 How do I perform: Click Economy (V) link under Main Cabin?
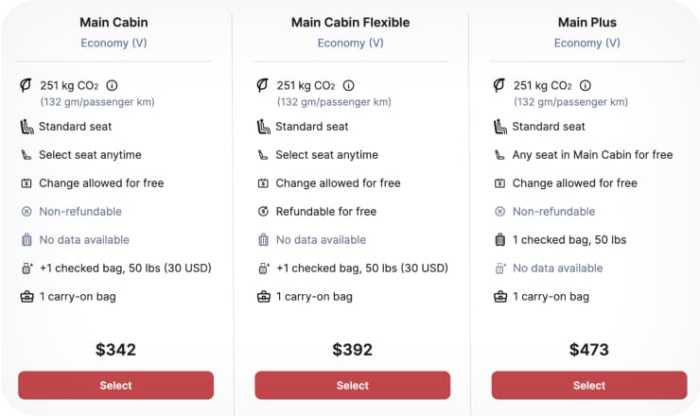tap(115, 43)
